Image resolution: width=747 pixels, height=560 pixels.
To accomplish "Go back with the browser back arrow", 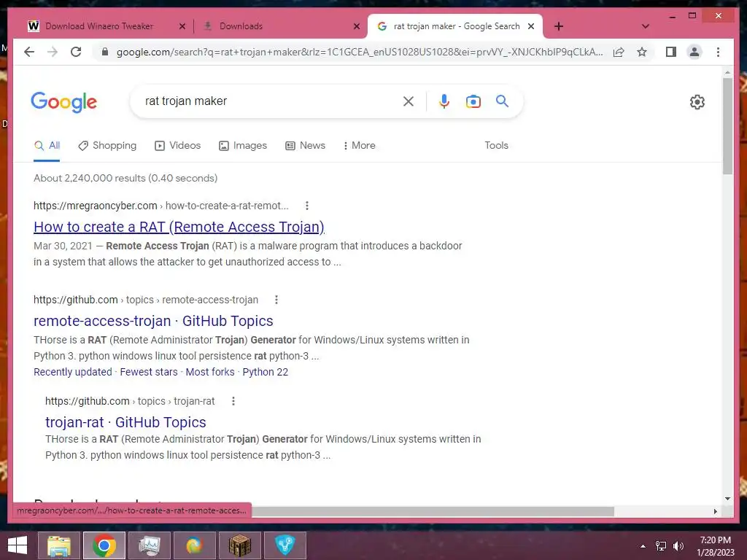I will [x=29, y=52].
